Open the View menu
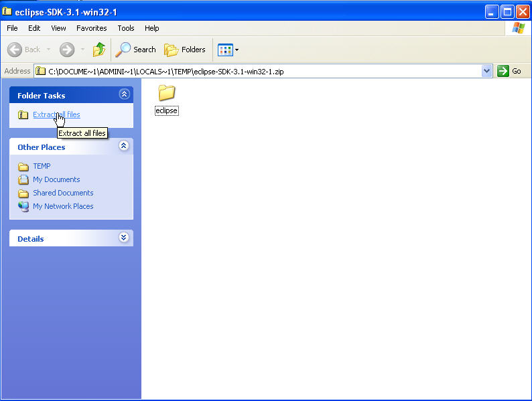The height and width of the screenshot is (401, 532). 58,28
